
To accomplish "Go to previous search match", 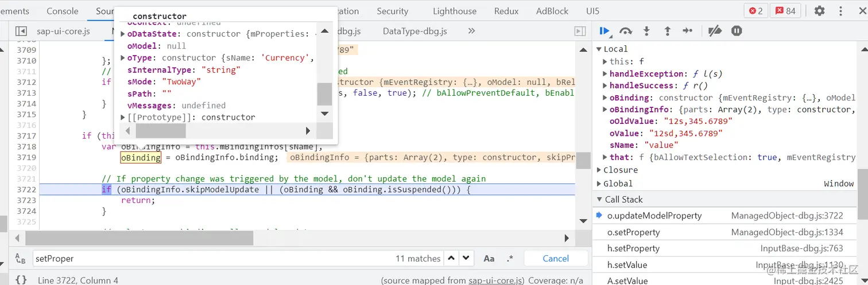I will click(452, 258).
